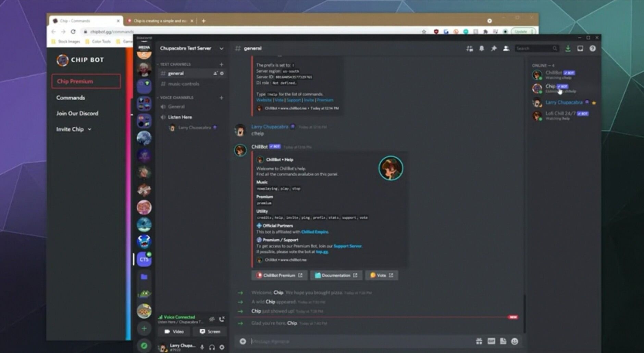The height and width of the screenshot is (353, 644).
Task: Click the ChillBot embed avatar thumbnail
Action: tap(391, 168)
